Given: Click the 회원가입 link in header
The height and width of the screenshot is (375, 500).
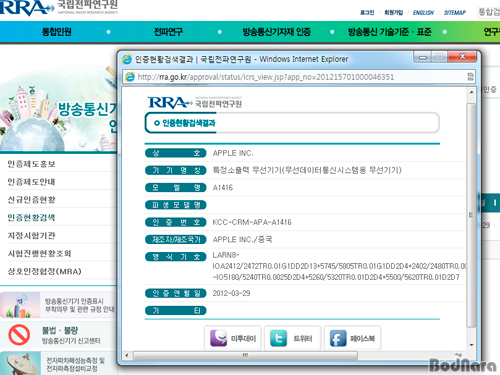Looking at the screenshot, I should tap(394, 13).
